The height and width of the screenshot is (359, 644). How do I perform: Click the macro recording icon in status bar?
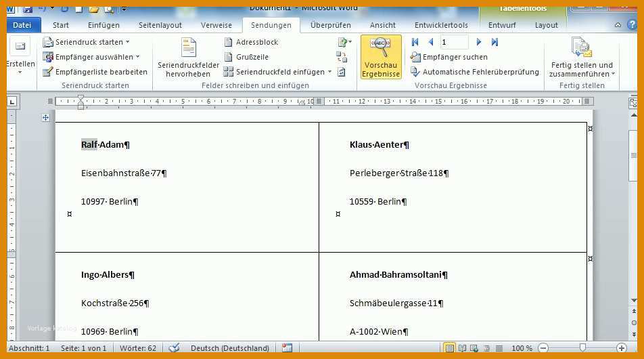pyautogui.click(x=287, y=348)
